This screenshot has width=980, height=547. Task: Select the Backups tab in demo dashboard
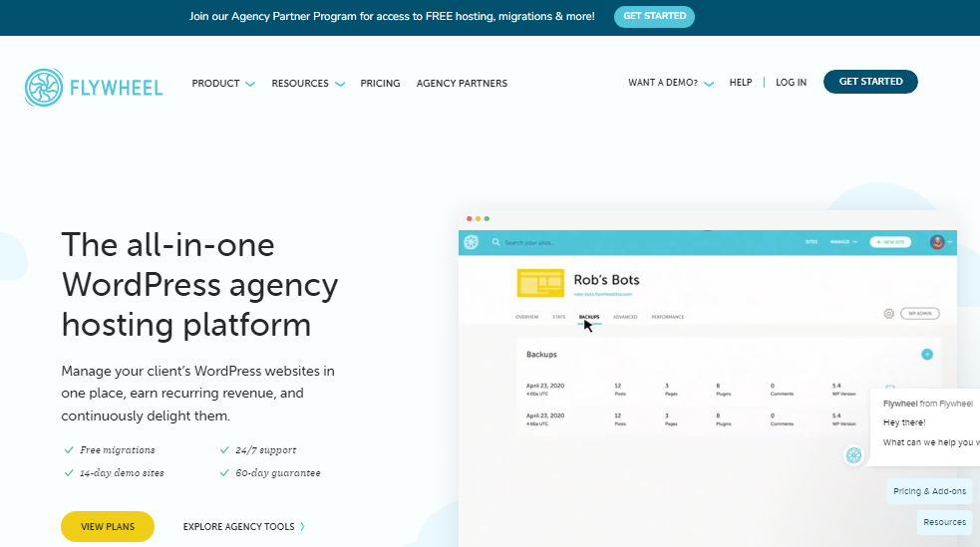589,317
